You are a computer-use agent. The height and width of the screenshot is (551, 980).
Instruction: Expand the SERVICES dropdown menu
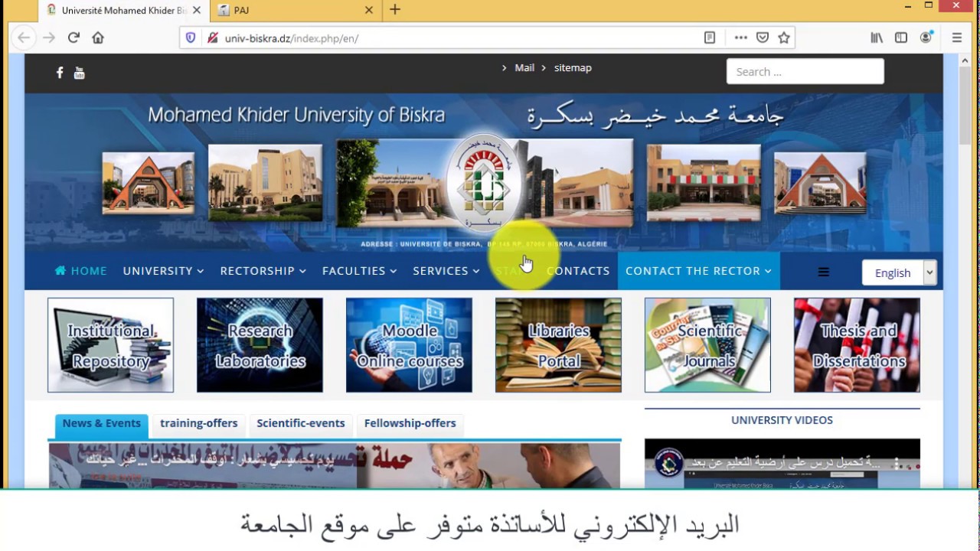coord(446,271)
